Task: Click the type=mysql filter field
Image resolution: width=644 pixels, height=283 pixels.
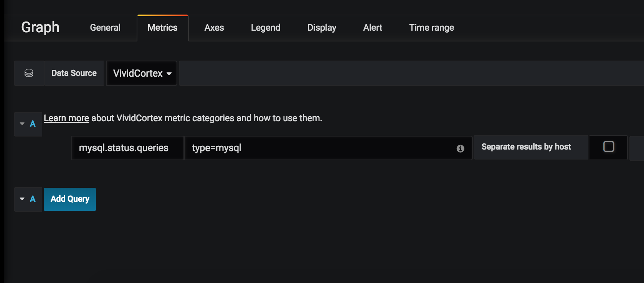Action: [x=329, y=148]
